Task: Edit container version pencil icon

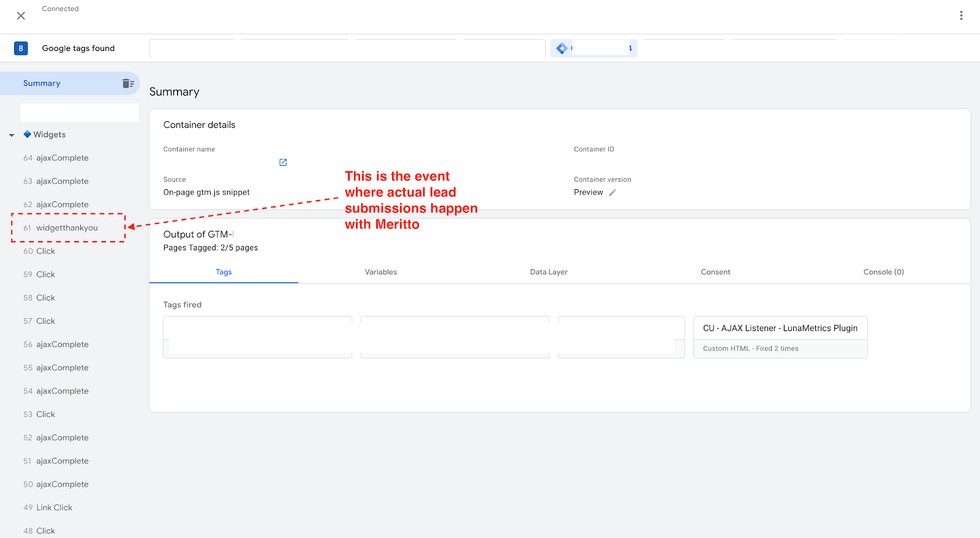Action: click(x=612, y=193)
